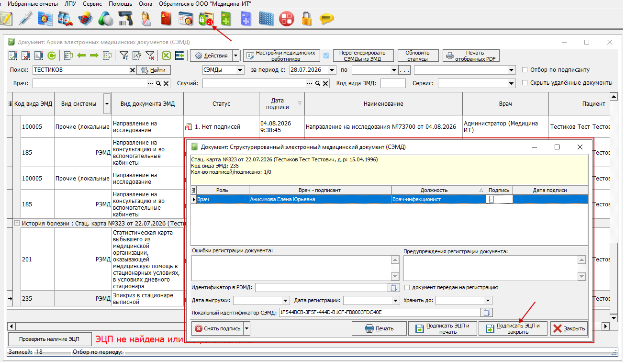Click the golden padlock toolbar icon

click(x=306, y=19)
